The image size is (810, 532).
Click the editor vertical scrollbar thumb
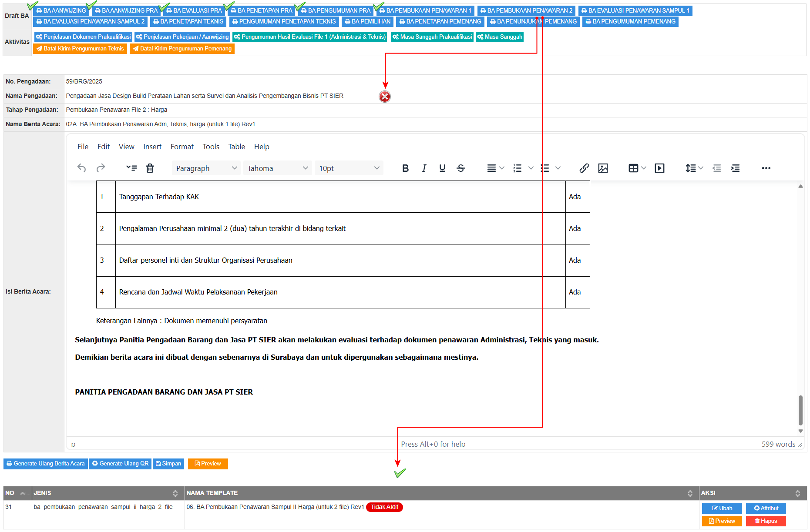[800, 410]
